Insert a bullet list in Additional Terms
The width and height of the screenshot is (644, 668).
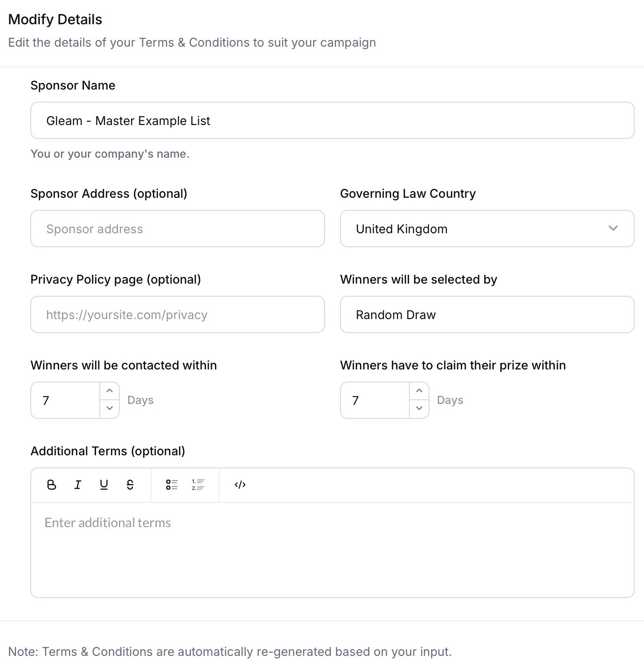pos(172,485)
